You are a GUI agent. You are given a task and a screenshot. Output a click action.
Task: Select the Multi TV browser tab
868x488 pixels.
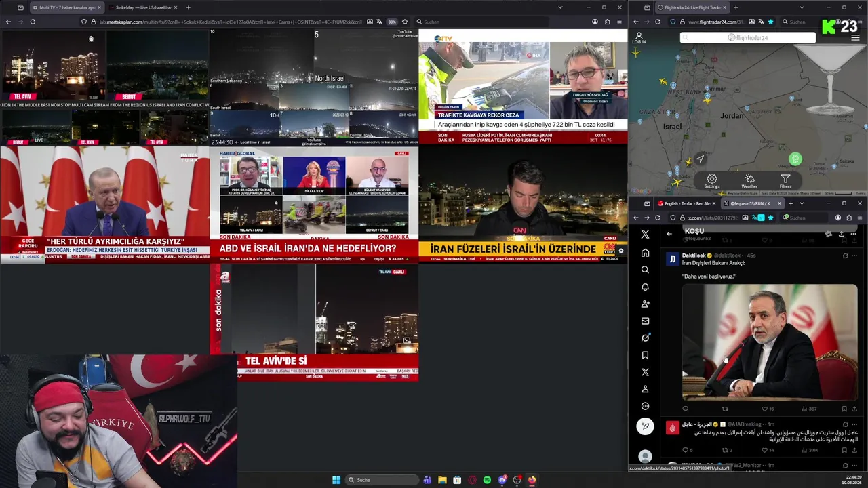tap(66, 7)
